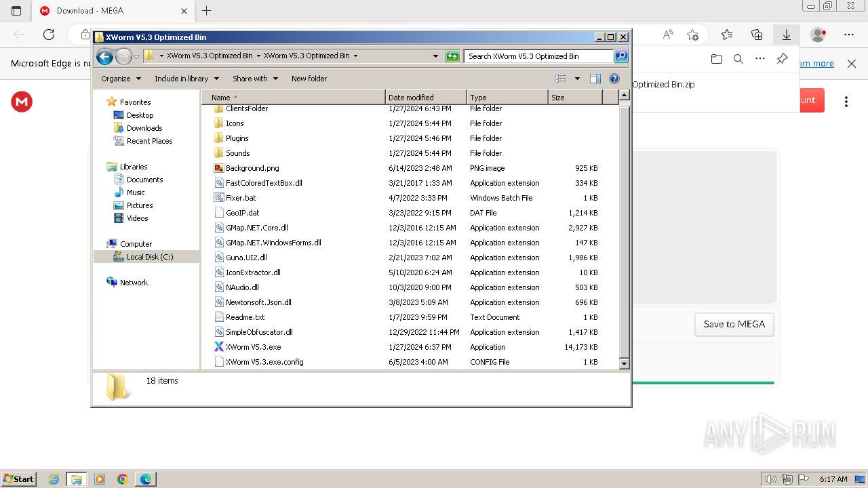Select the GeoIP.dat file name

[x=242, y=213]
